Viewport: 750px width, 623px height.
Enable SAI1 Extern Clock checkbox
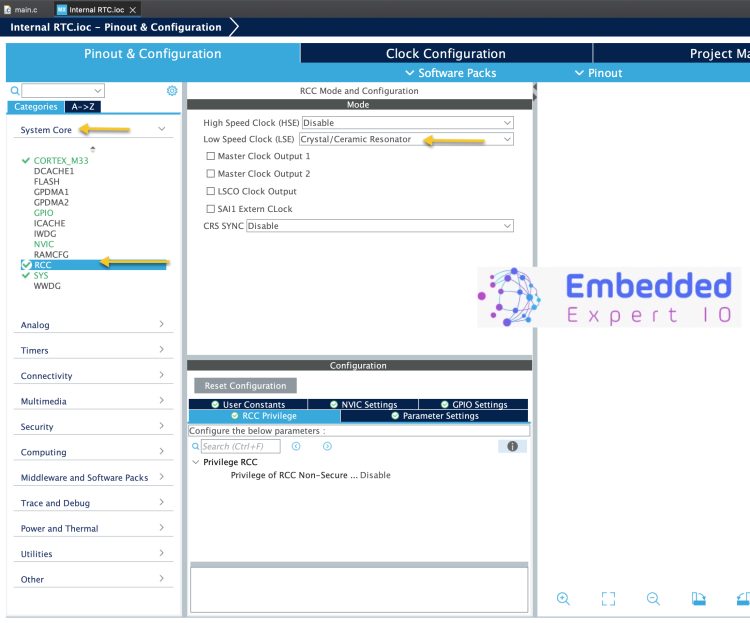tap(210, 209)
